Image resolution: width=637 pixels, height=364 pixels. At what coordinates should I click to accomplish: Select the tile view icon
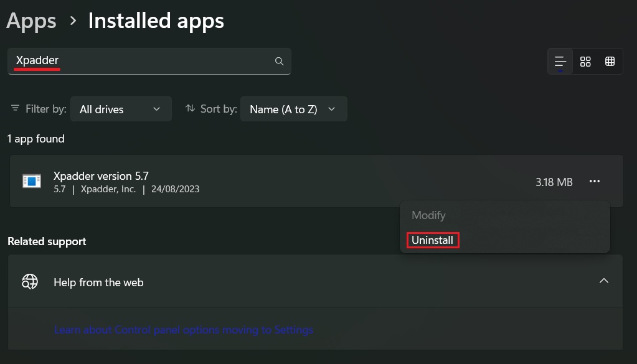tap(585, 61)
